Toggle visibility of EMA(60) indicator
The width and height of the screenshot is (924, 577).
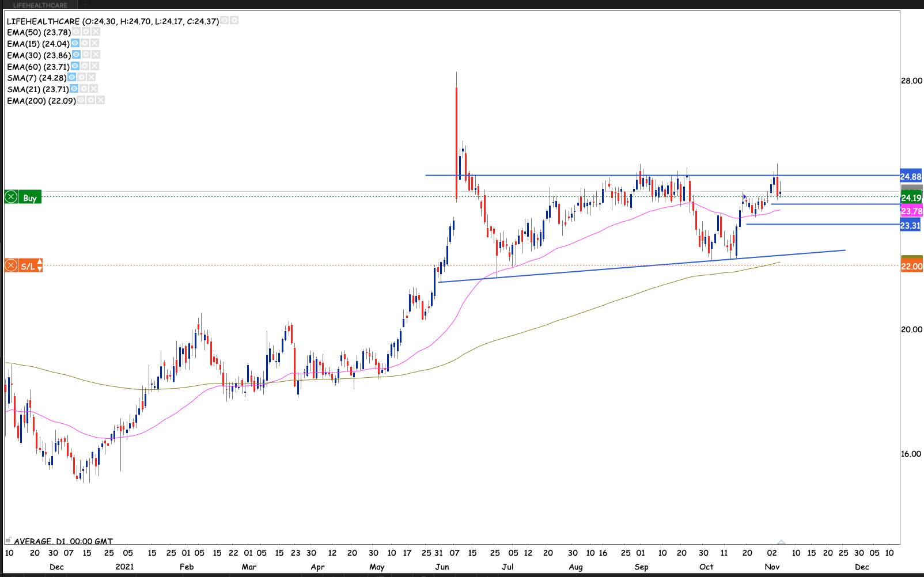[x=75, y=66]
